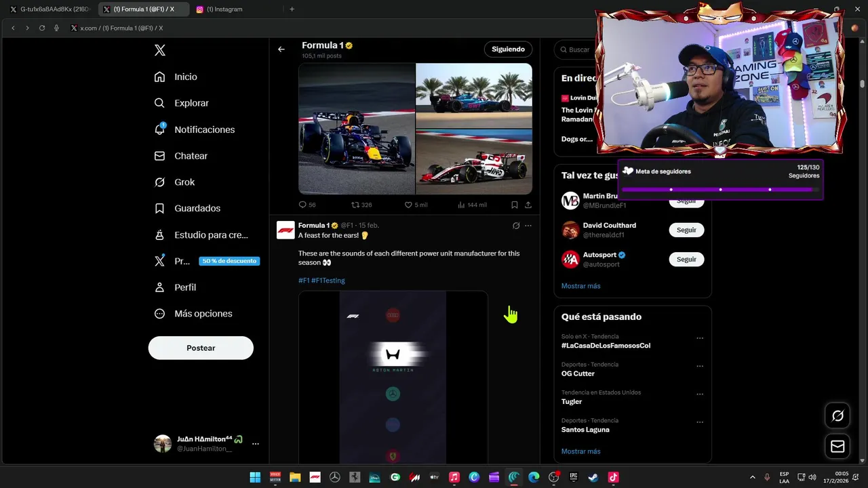868x488 pixels.
Task: Open a new browser tab
Action: 292,9
